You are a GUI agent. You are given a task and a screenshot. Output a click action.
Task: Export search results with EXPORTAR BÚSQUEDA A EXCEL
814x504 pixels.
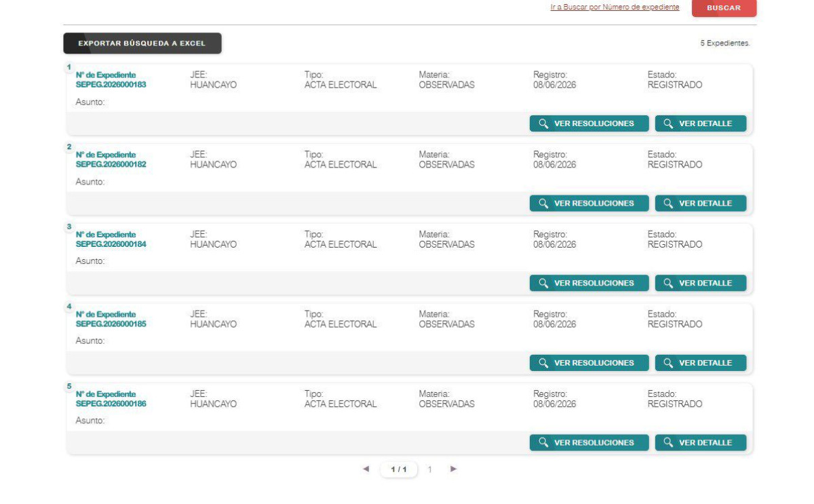point(142,43)
